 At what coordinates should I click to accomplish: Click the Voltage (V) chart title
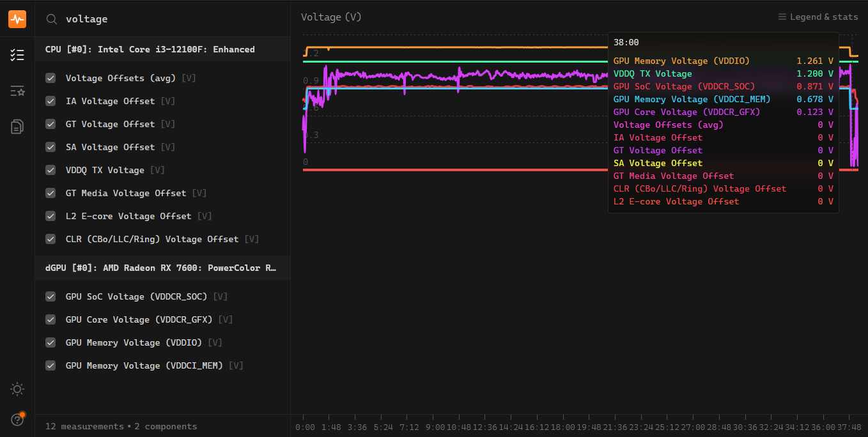coord(331,17)
